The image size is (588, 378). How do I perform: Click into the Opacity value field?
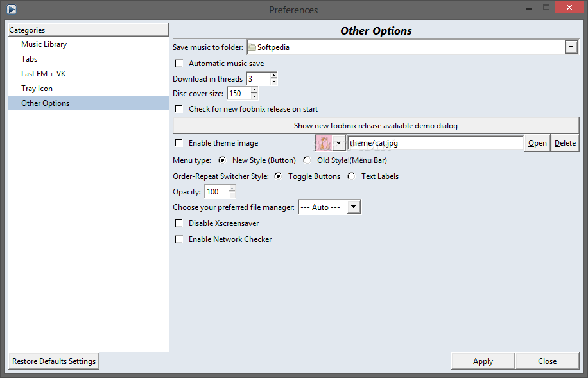pos(216,192)
